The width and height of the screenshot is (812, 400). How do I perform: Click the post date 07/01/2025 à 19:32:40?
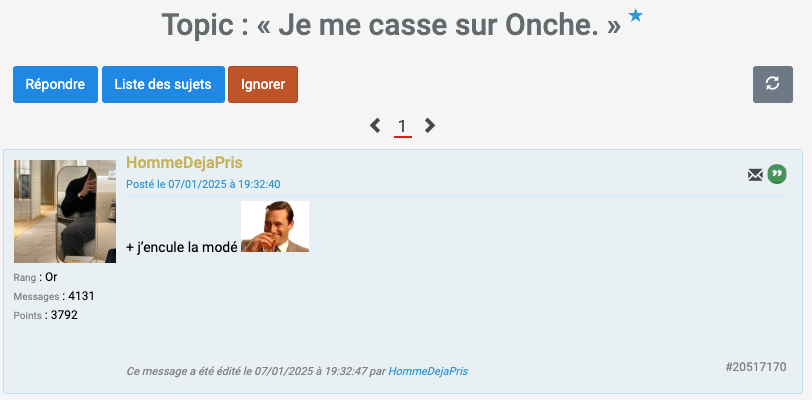coord(203,184)
